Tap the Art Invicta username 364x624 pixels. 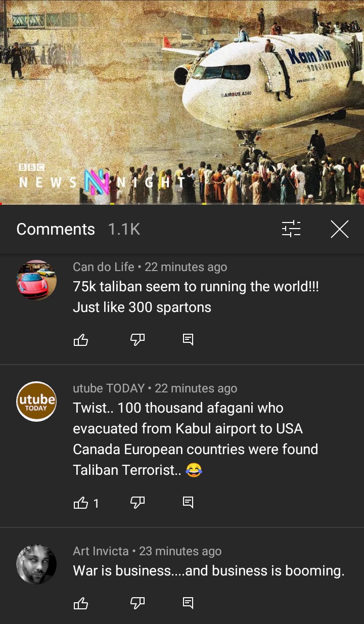tap(101, 551)
